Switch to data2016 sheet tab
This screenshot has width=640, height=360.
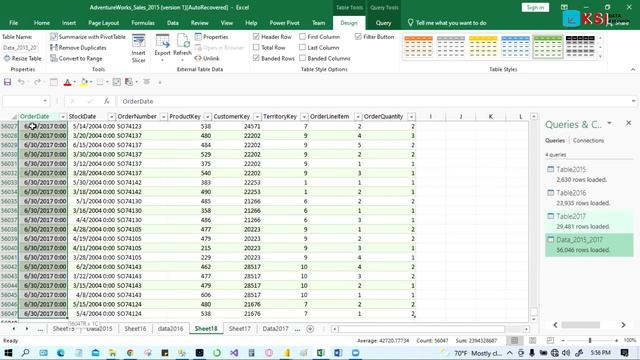(x=170, y=329)
